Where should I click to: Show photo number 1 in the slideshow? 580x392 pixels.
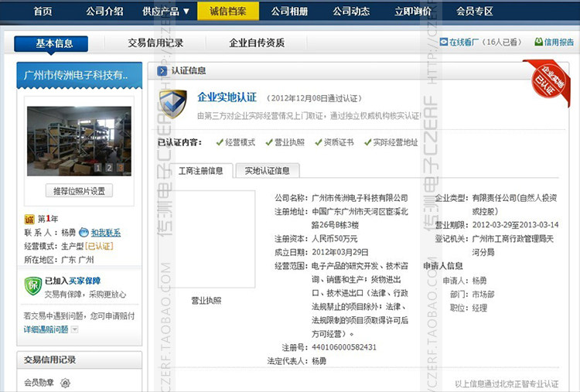point(98,168)
